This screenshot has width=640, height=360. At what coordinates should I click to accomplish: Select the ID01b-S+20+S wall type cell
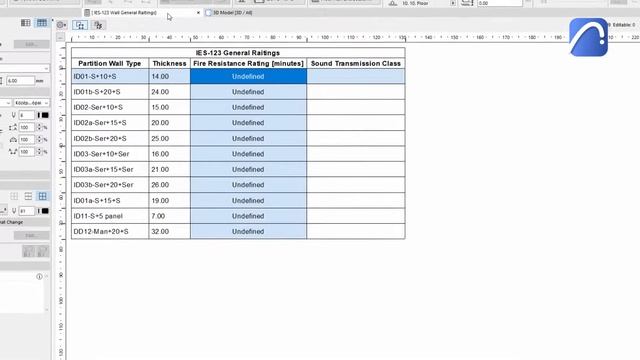[110, 92]
